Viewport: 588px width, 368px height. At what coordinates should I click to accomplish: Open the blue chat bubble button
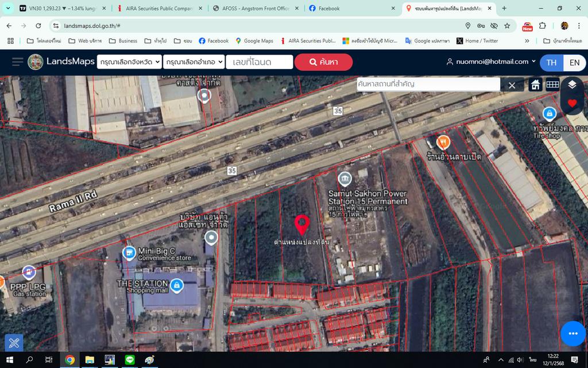coord(572,333)
